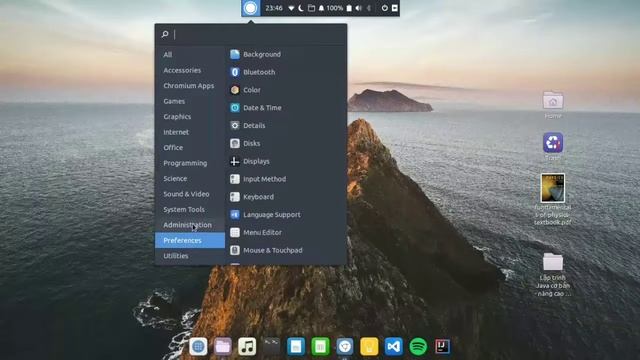This screenshot has width=640, height=360.
Task: Select the Graphics category
Action: coord(190,117)
